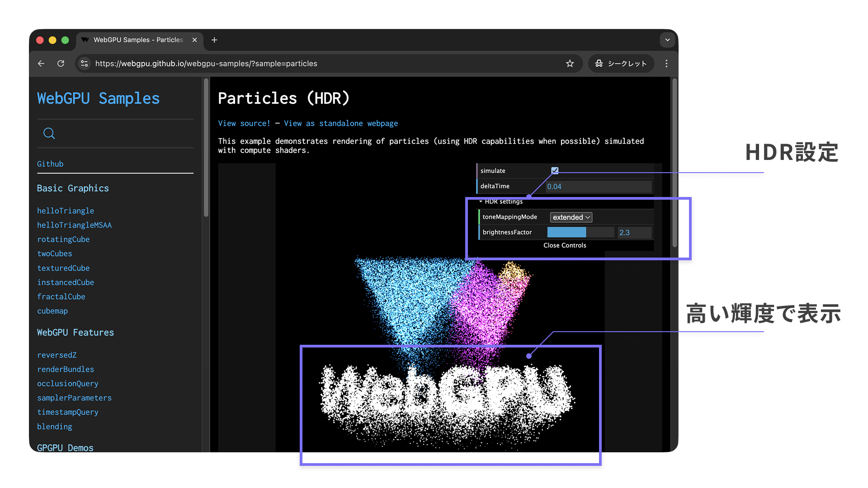Open the toneMappingMode dropdown
868x488 pixels.
coord(571,217)
